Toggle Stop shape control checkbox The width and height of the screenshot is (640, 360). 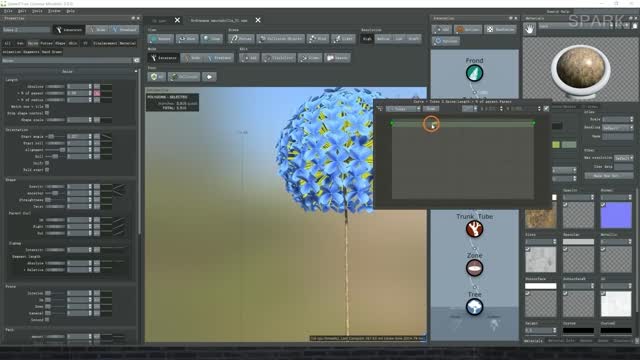pos(47,113)
